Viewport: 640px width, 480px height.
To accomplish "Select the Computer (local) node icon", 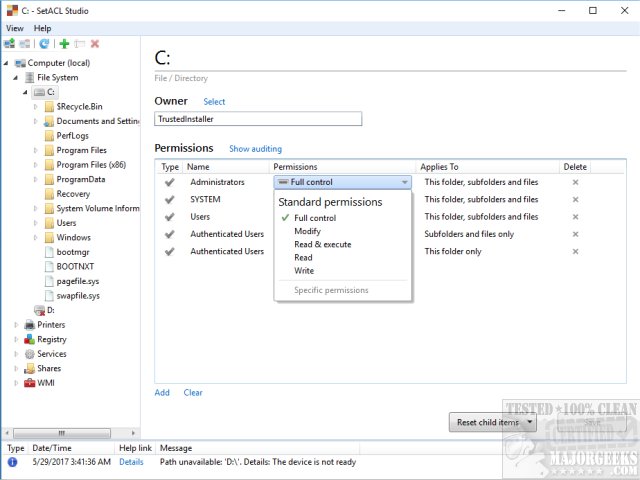I will 20,63.
